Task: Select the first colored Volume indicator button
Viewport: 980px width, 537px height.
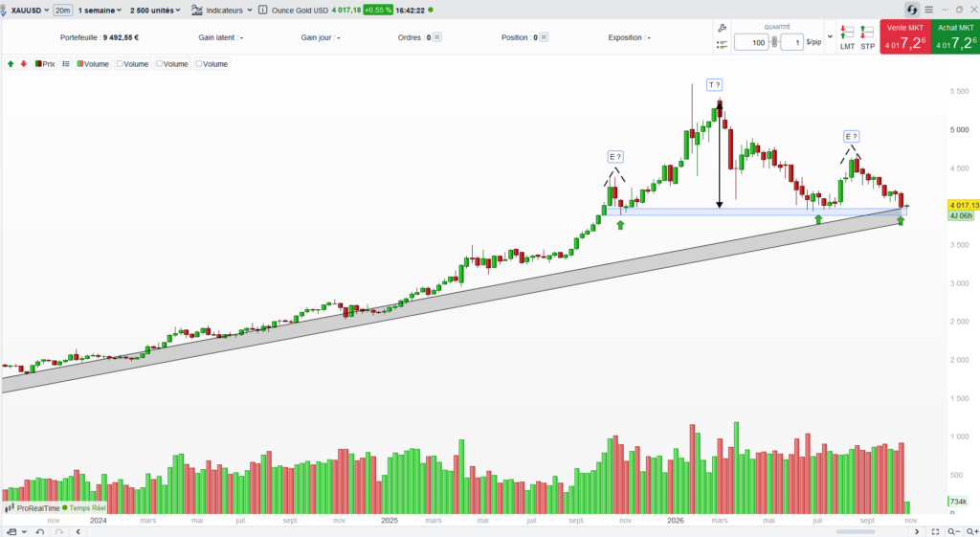Action: (x=93, y=64)
